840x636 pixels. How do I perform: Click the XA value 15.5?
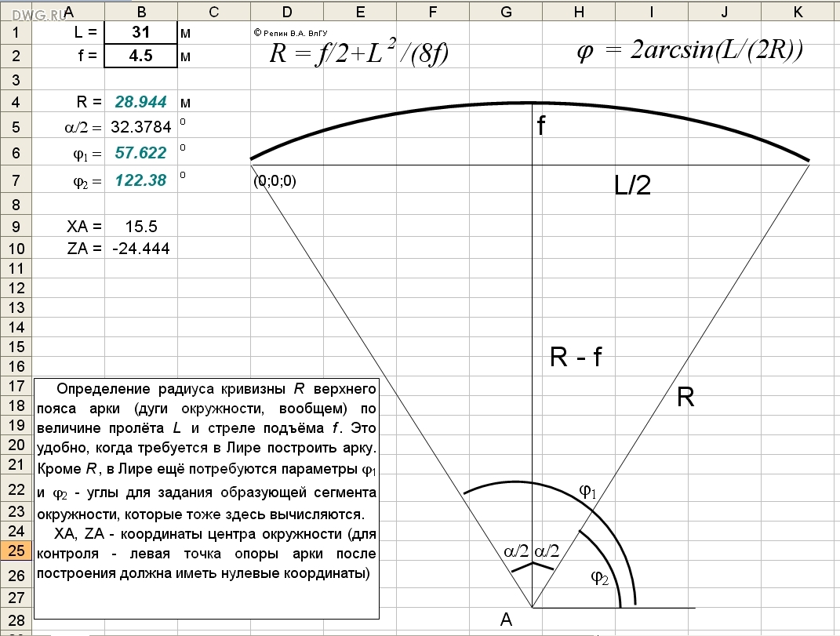[141, 226]
